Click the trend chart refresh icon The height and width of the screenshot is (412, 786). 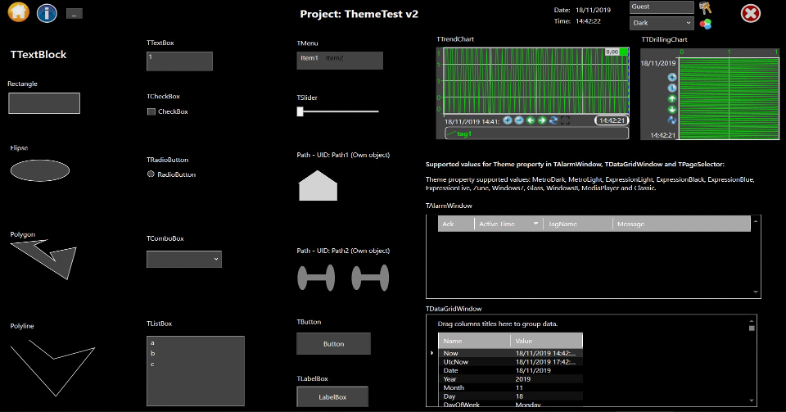(x=554, y=120)
